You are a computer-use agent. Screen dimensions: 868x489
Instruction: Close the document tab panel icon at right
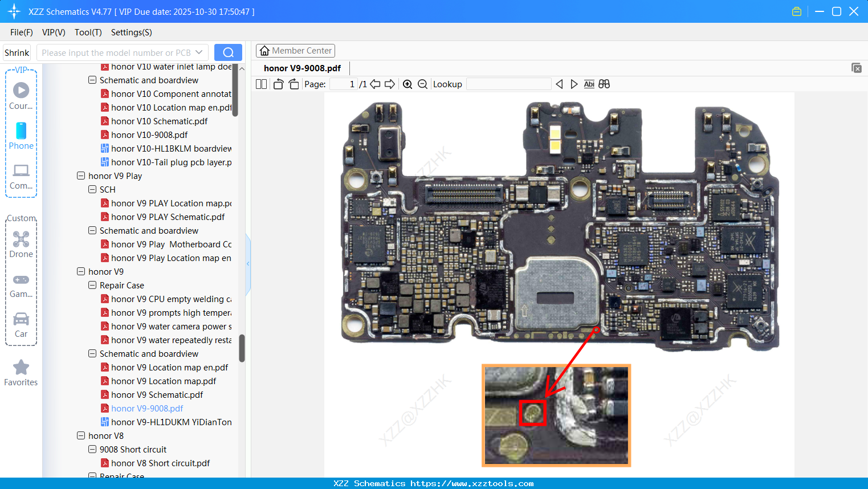point(856,68)
